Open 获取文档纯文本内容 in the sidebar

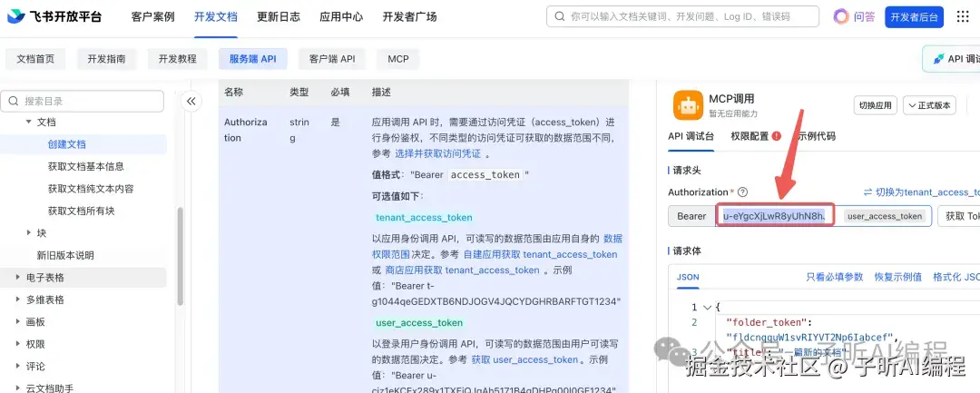tap(91, 189)
